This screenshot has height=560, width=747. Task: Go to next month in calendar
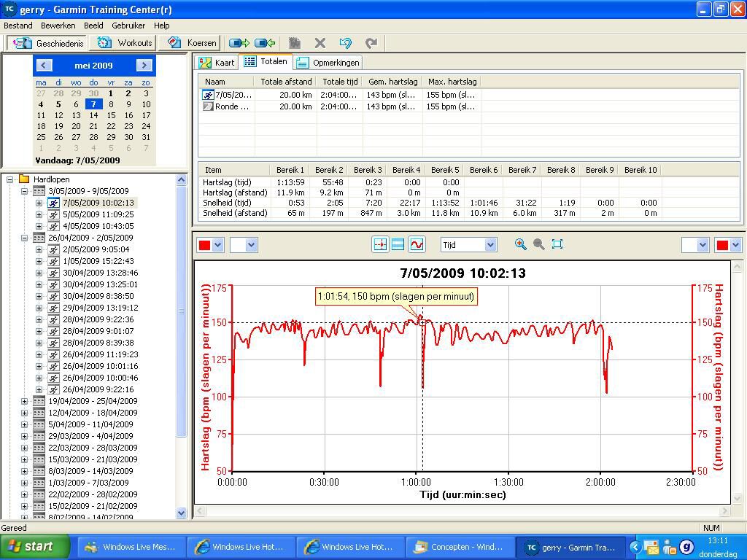tap(144, 65)
